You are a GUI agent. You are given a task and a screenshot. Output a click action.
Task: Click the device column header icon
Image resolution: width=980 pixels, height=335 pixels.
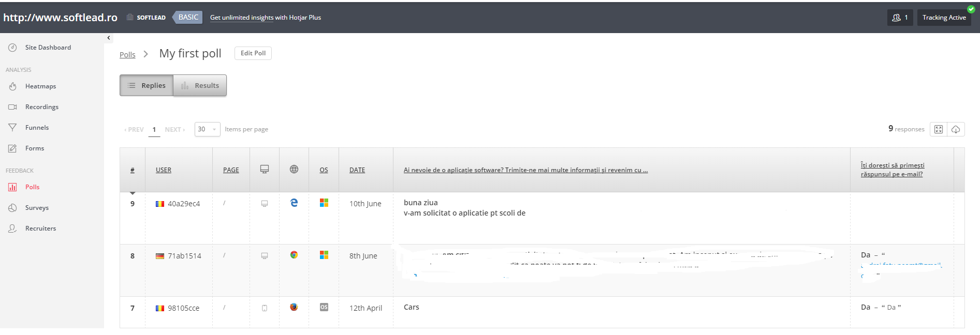click(265, 170)
